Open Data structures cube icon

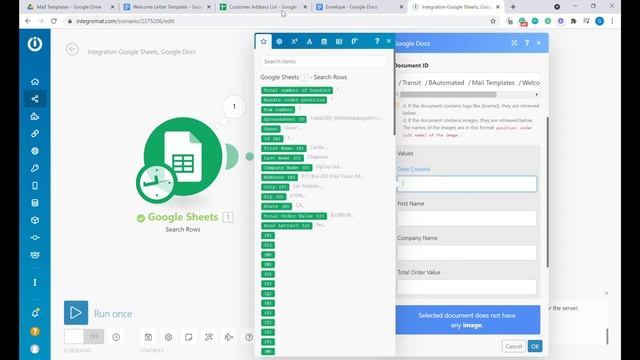click(x=35, y=220)
